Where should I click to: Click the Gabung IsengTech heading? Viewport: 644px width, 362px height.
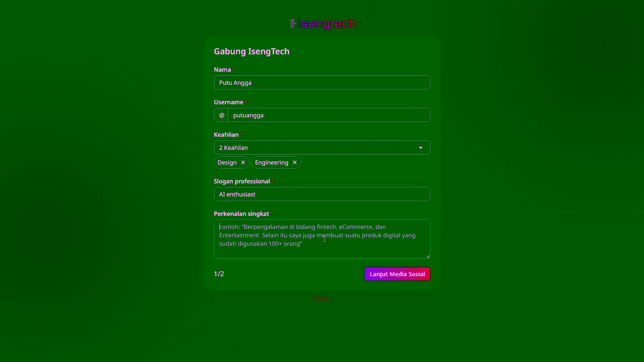(x=252, y=51)
